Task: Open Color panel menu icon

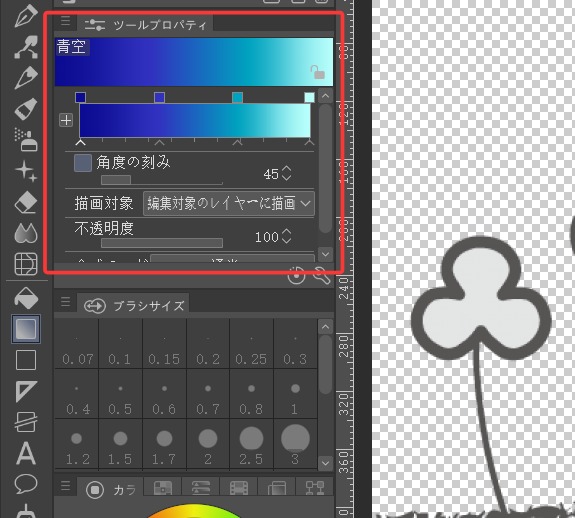Action: pyautogui.click(x=65, y=486)
